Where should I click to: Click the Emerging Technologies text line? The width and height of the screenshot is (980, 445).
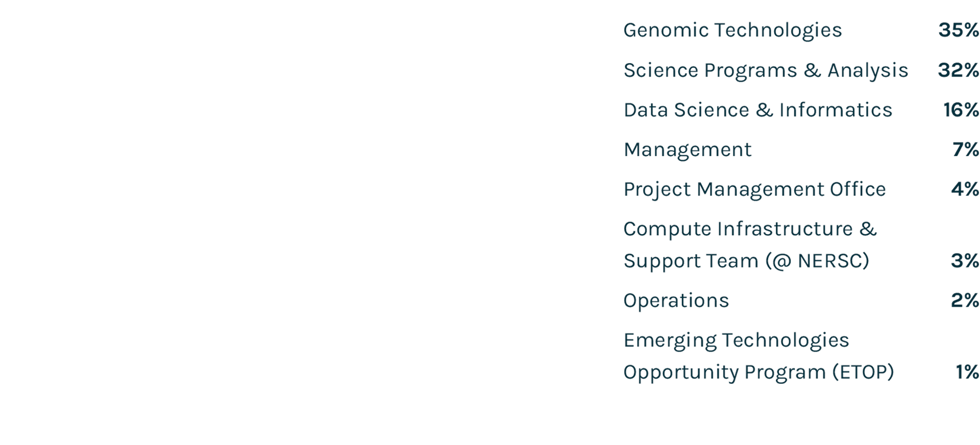pyautogui.click(x=736, y=340)
